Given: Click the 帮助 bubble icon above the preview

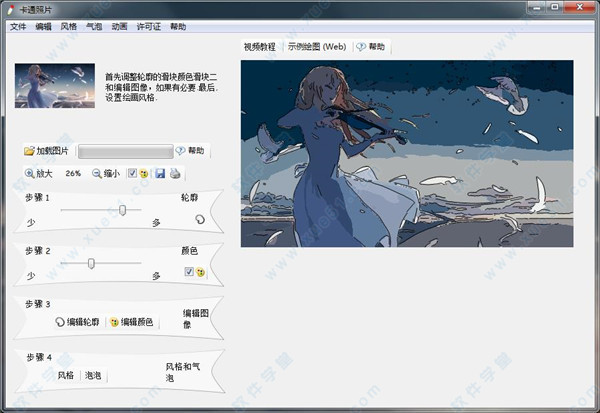Looking at the screenshot, I should coord(361,47).
